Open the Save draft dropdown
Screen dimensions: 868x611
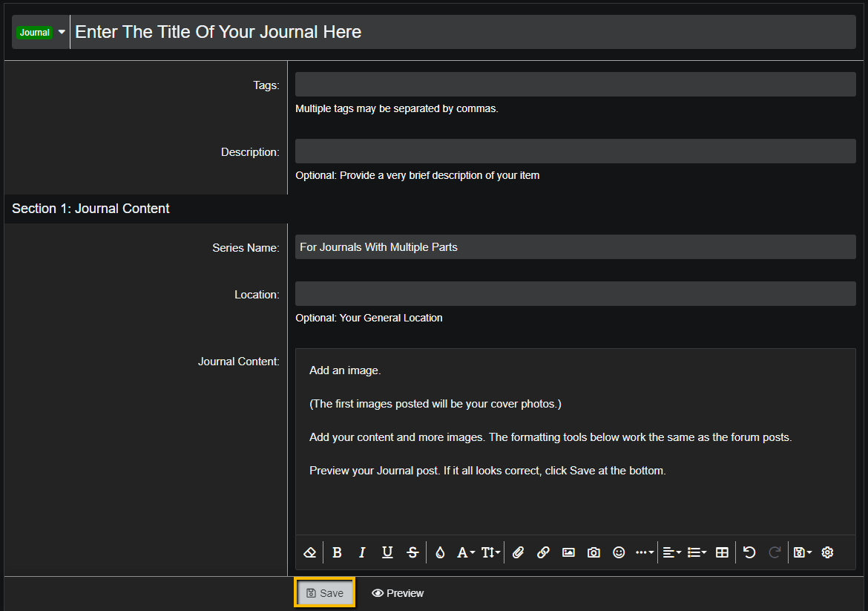click(x=803, y=552)
